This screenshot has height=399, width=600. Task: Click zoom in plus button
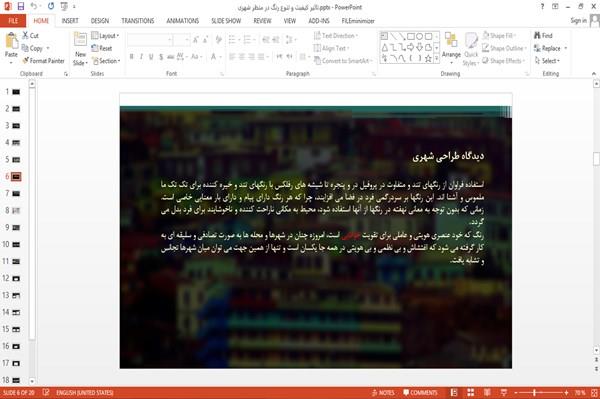pos(566,392)
